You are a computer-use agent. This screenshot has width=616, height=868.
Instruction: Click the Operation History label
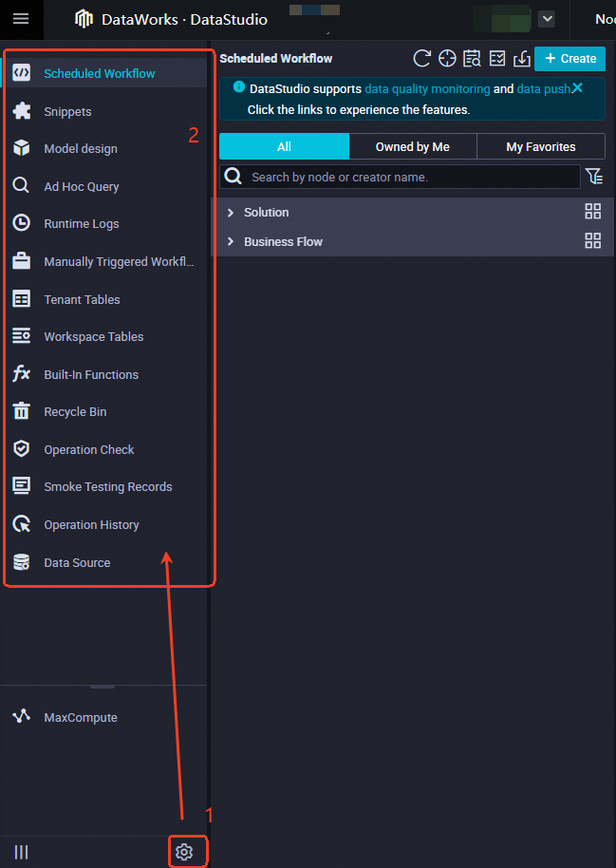click(91, 525)
